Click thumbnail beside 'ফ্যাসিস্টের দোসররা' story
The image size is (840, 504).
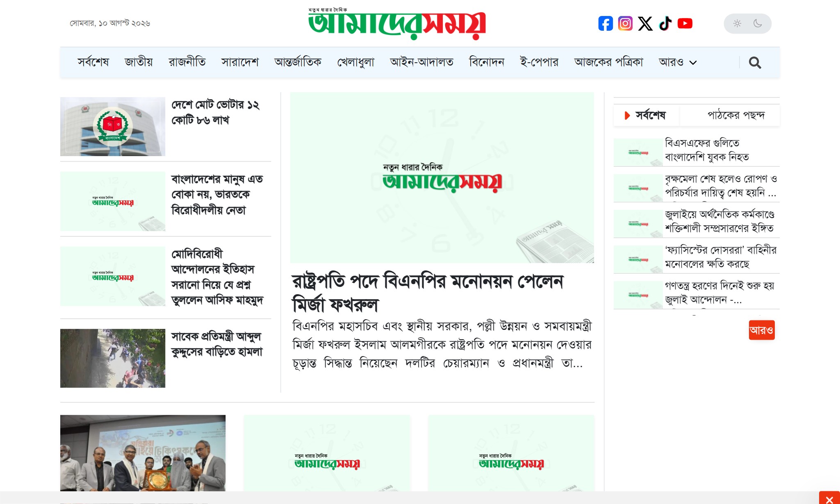coord(638,259)
